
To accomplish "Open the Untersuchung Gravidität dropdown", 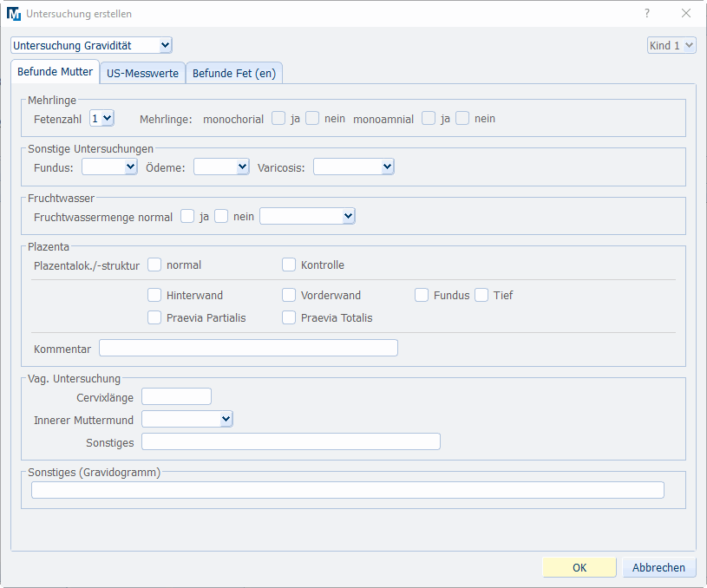I will pos(91,45).
